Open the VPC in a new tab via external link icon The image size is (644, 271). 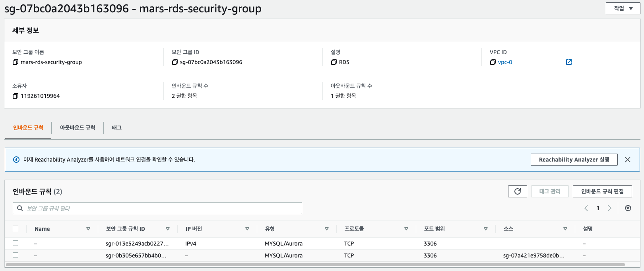coord(569,62)
